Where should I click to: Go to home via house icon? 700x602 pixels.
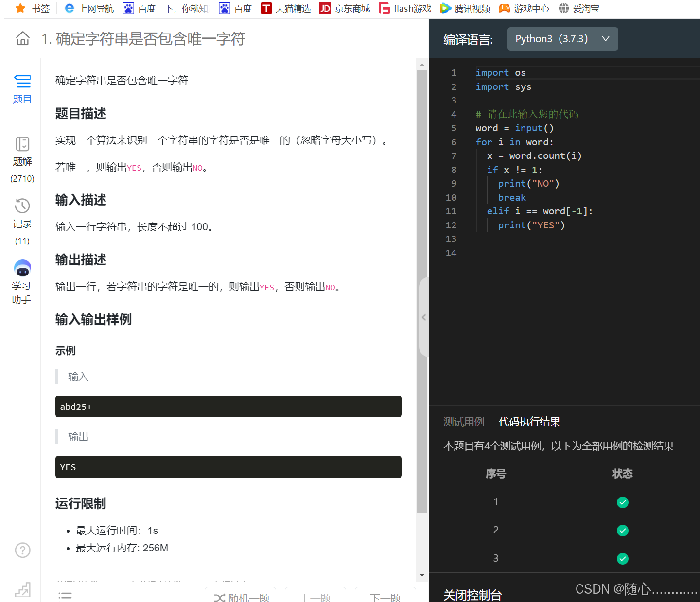click(x=23, y=38)
